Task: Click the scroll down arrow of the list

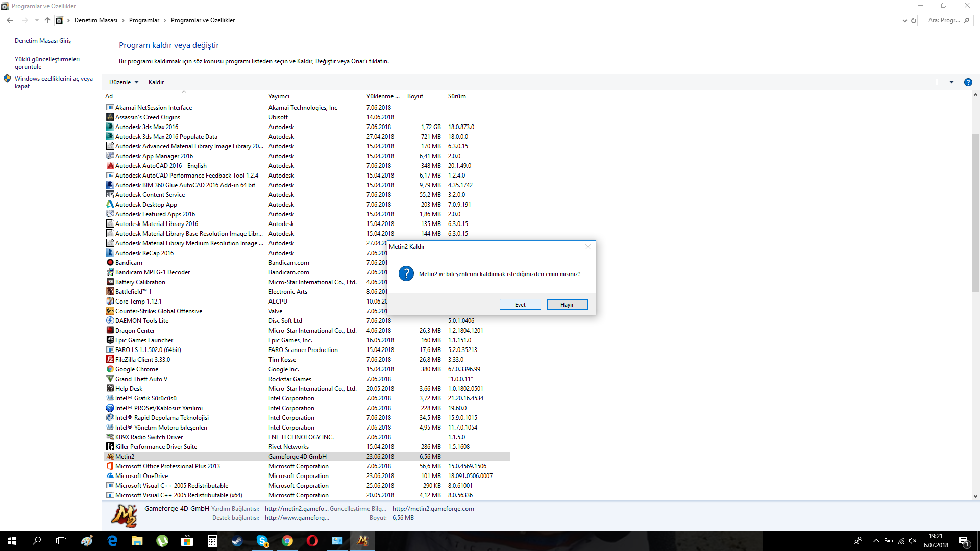Action: [975, 496]
